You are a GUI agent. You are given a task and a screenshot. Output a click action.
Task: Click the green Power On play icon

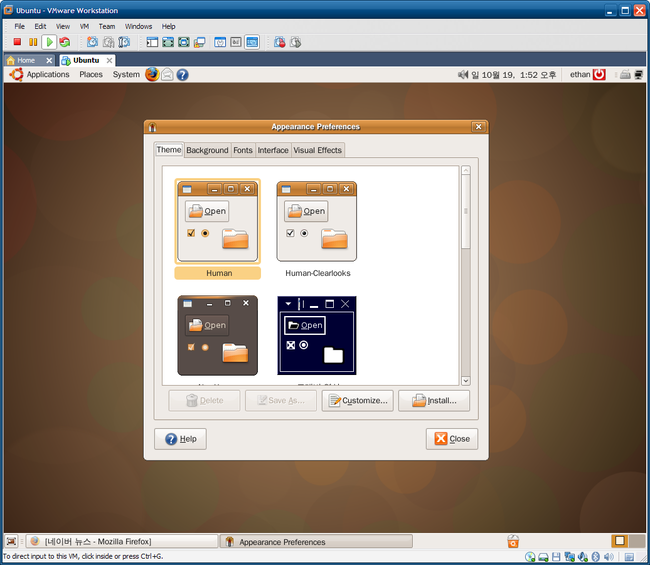pos(49,42)
